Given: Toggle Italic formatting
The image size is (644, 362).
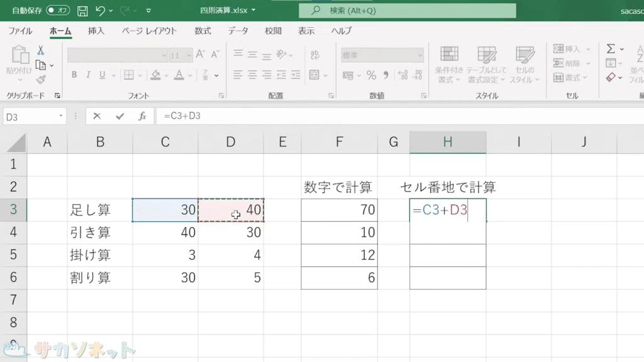Looking at the screenshot, I should tap(88, 75).
